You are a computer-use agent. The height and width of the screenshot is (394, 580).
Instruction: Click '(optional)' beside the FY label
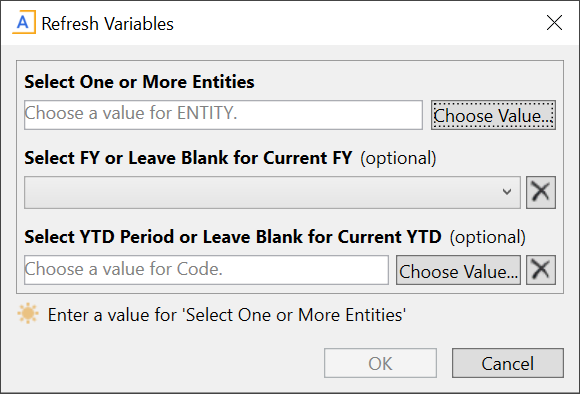tap(398, 158)
